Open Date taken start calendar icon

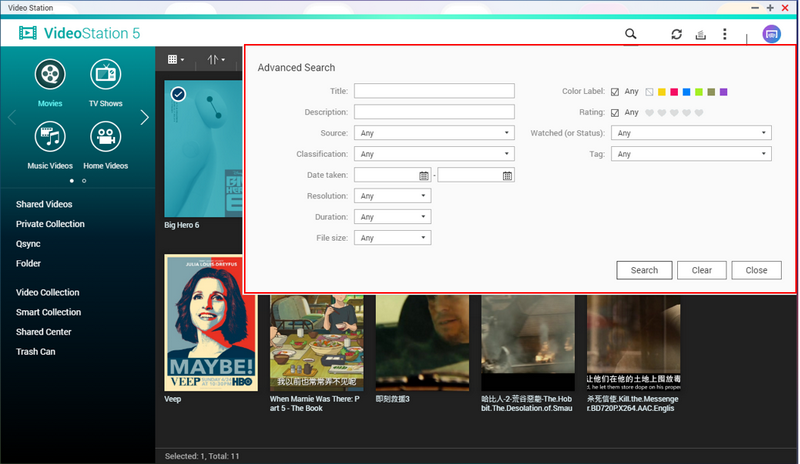(x=423, y=176)
